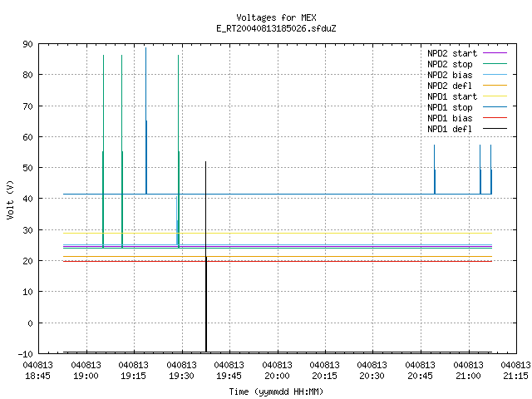Click the orange line sample beside NPD2 defl

point(495,86)
